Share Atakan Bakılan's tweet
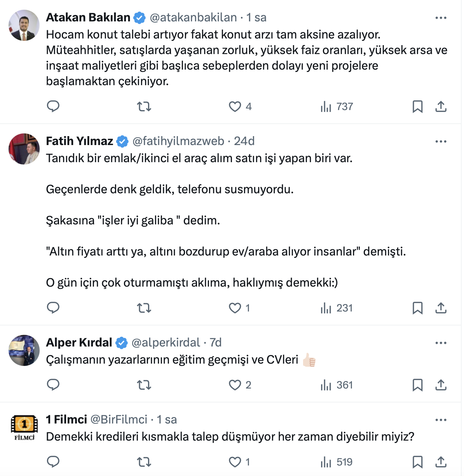The width and height of the screenshot is (464, 476). (441, 106)
